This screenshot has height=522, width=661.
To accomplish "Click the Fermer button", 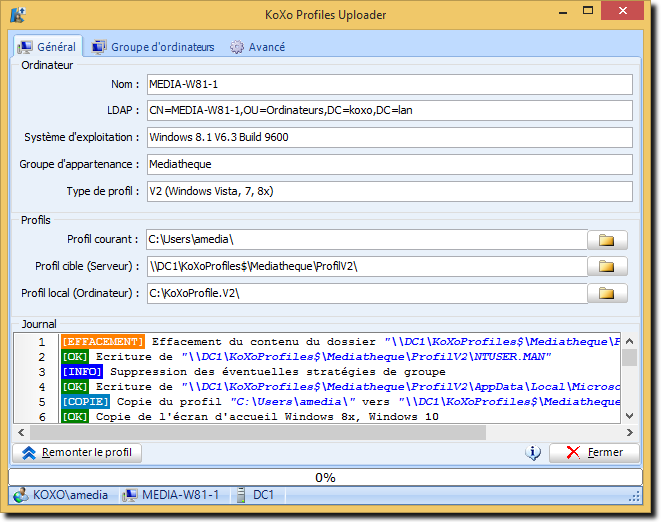I will point(594,452).
